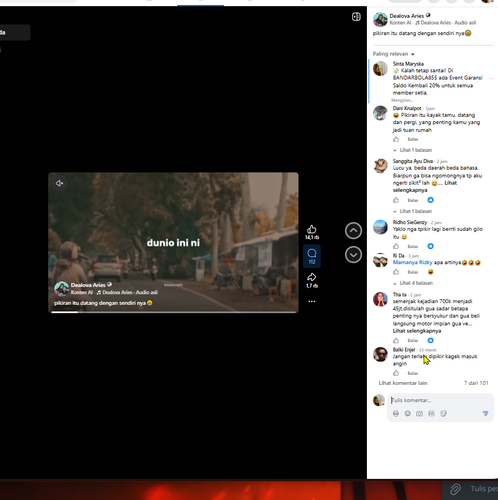The image size is (498, 500).
Task: Open Sanggita Ayu Diva's profile name
Action: (x=413, y=161)
